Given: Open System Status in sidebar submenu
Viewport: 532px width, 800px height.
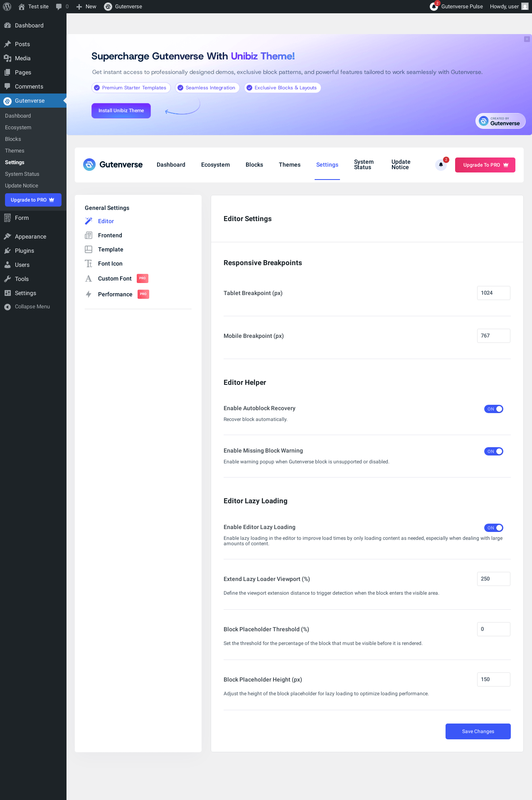Looking at the screenshot, I should [x=22, y=174].
